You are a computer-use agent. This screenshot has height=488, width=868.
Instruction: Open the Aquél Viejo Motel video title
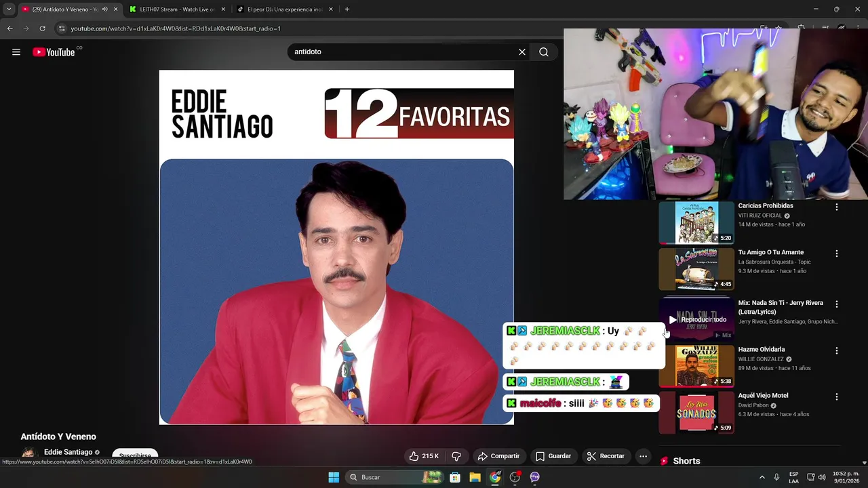pyautogui.click(x=763, y=395)
